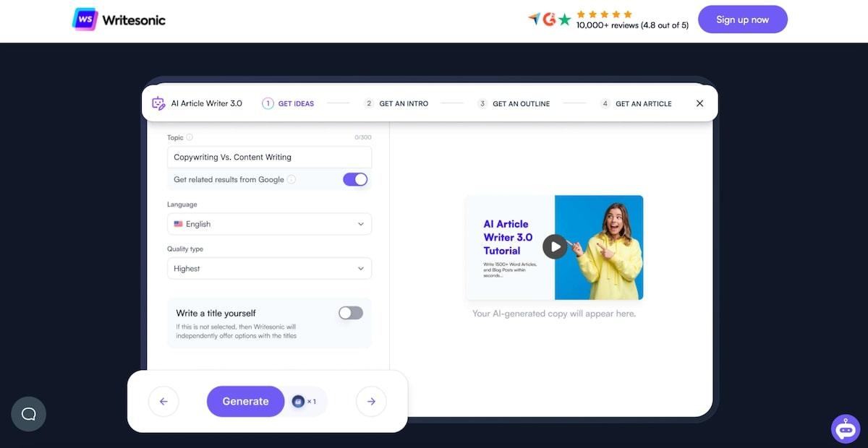Click the five orange rating stars
Viewport: 868px width, 448px height.
coord(604,14)
